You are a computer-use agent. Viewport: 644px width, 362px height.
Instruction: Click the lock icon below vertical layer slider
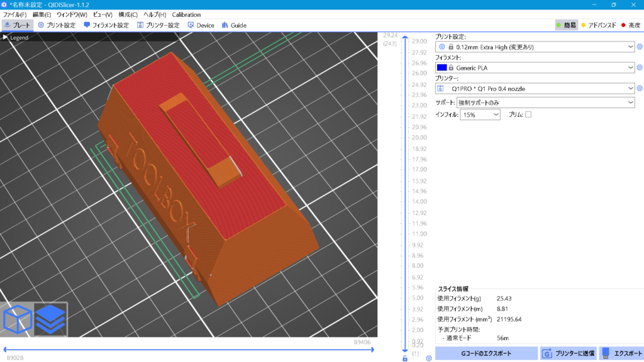pos(404,358)
